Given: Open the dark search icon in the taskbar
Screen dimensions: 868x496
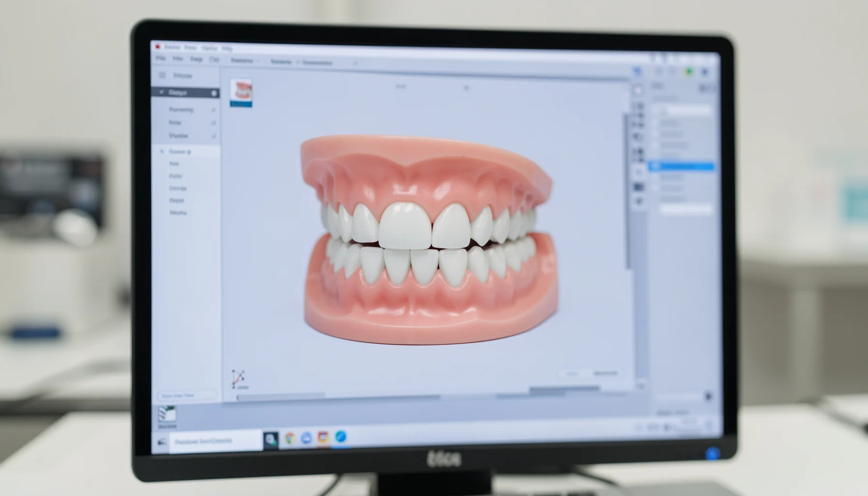Looking at the screenshot, I should click(271, 440).
